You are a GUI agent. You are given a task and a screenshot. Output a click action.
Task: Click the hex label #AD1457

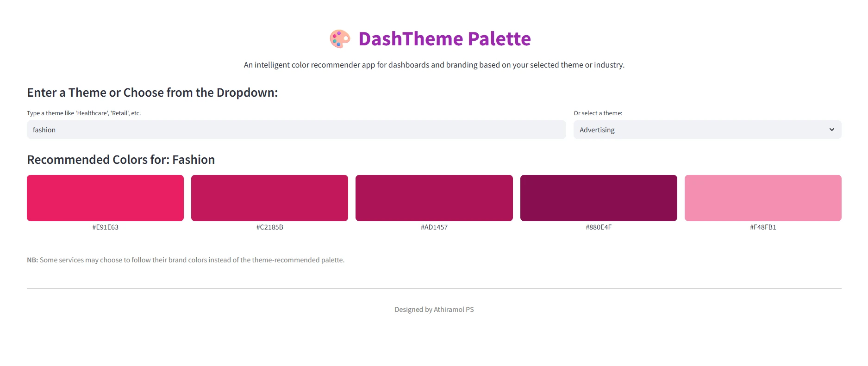(434, 227)
